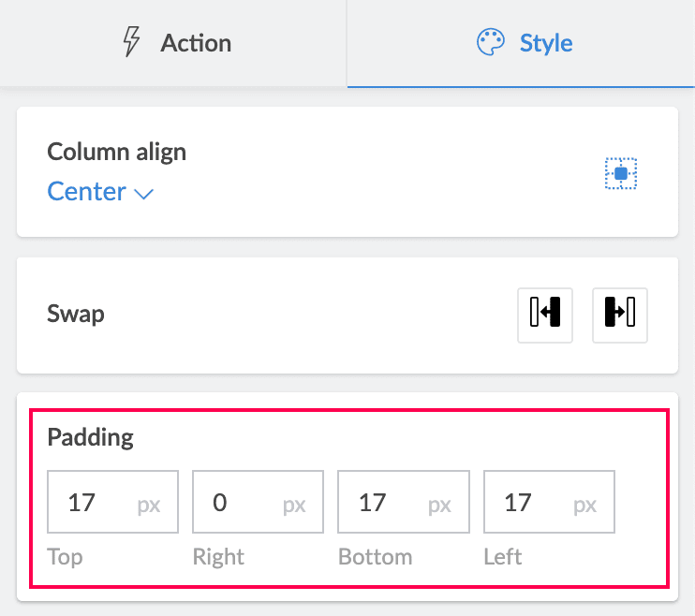Click the palette icon for Style
The height and width of the screenshot is (616, 695).
point(491,43)
